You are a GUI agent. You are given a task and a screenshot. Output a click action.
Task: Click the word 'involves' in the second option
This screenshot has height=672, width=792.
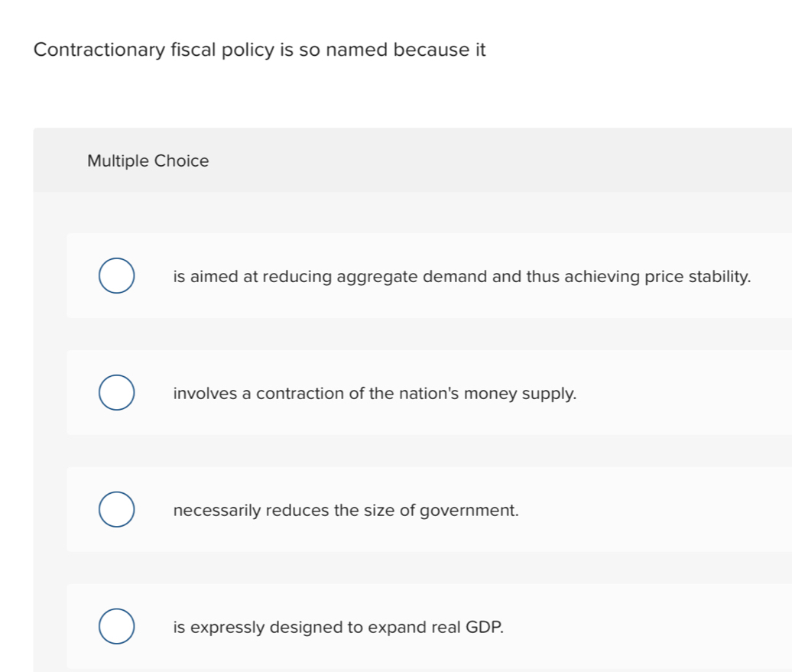203,394
